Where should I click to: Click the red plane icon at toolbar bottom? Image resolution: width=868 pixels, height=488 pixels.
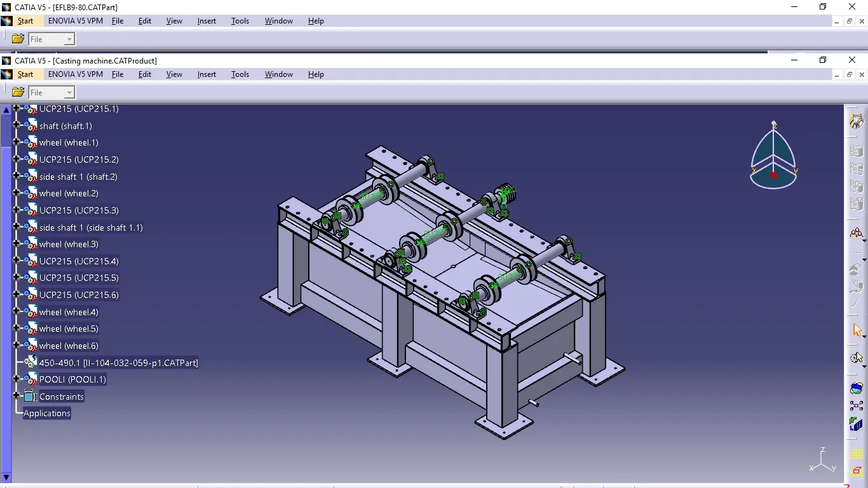click(x=857, y=471)
